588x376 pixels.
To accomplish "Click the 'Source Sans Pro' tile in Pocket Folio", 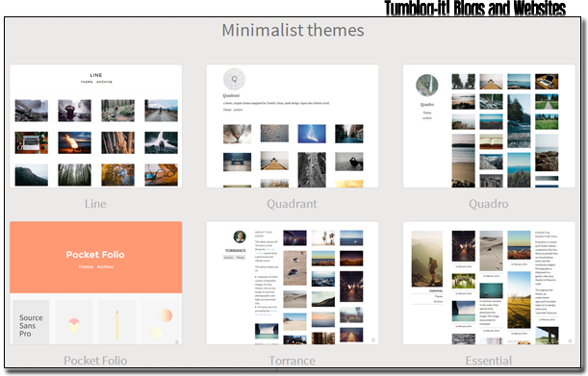I will pos(31,322).
